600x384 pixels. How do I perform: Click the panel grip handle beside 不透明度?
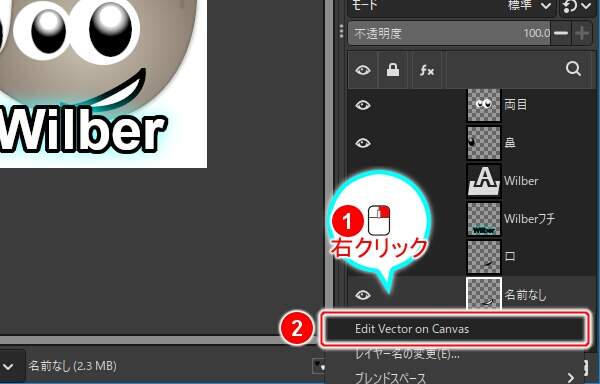pos(341,31)
